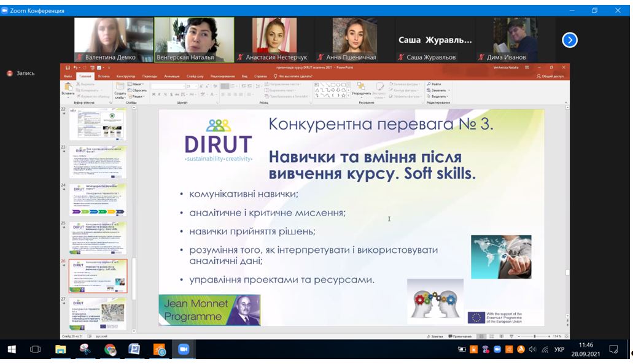Open the notification center icon

613,349
